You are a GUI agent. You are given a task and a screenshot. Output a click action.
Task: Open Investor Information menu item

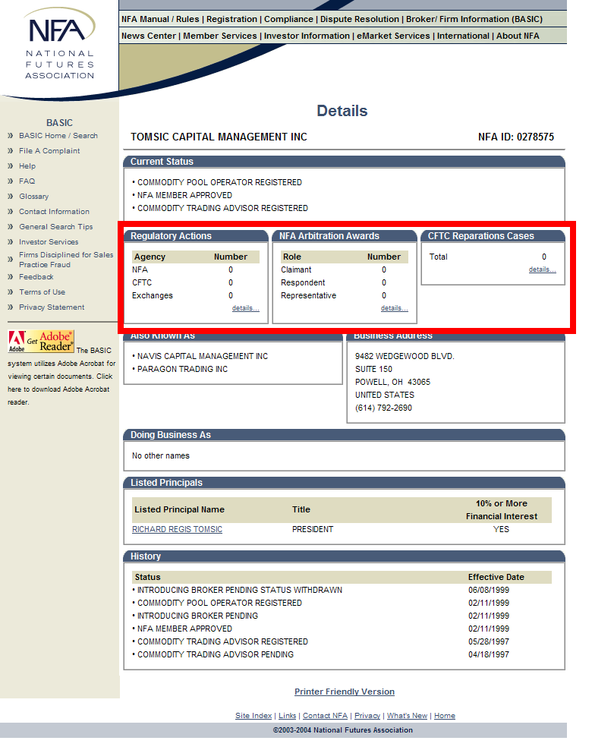click(307, 36)
